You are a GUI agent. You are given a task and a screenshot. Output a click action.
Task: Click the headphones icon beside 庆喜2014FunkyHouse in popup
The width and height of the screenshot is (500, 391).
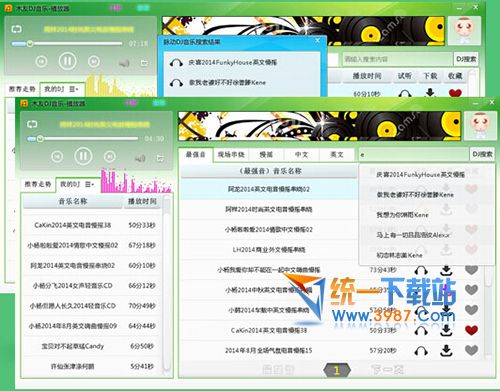(176, 62)
